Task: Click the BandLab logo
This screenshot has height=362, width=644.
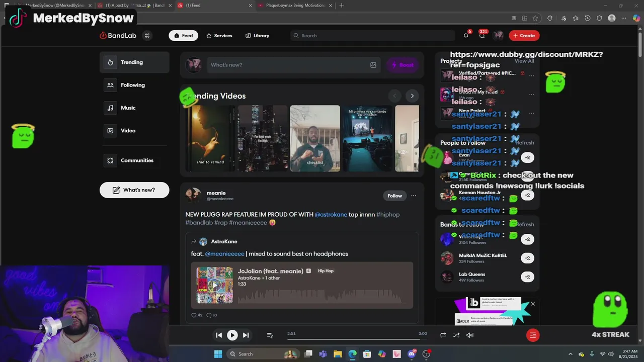Action: tap(118, 36)
